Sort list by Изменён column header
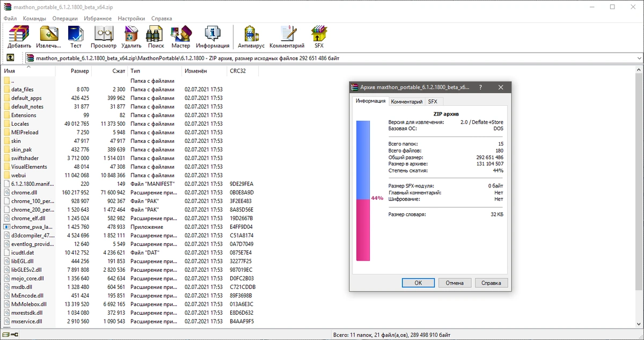 pyautogui.click(x=204, y=71)
